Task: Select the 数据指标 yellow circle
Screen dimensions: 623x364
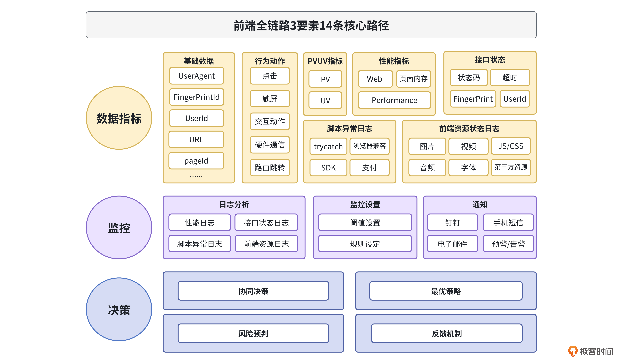Action: pos(119,118)
